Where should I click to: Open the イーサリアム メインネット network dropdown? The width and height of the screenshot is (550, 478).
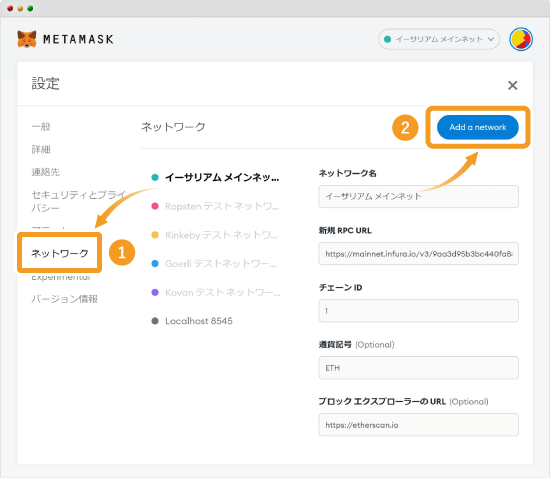click(439, 39)
